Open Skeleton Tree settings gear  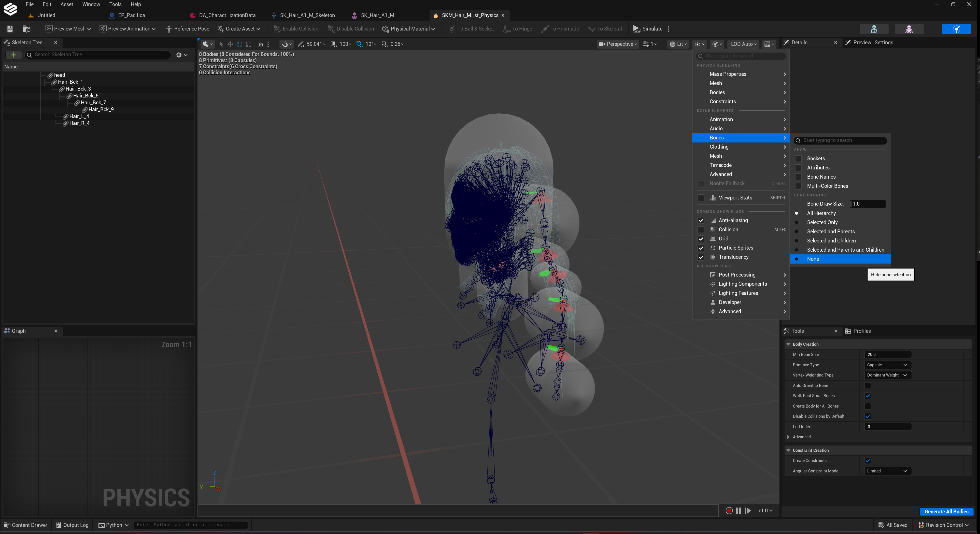[182, 55]
